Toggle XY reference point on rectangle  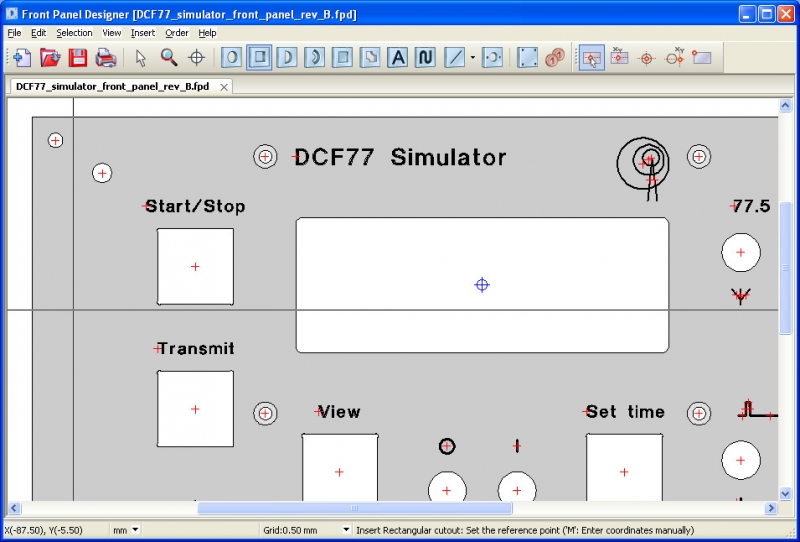click(619, 57)
